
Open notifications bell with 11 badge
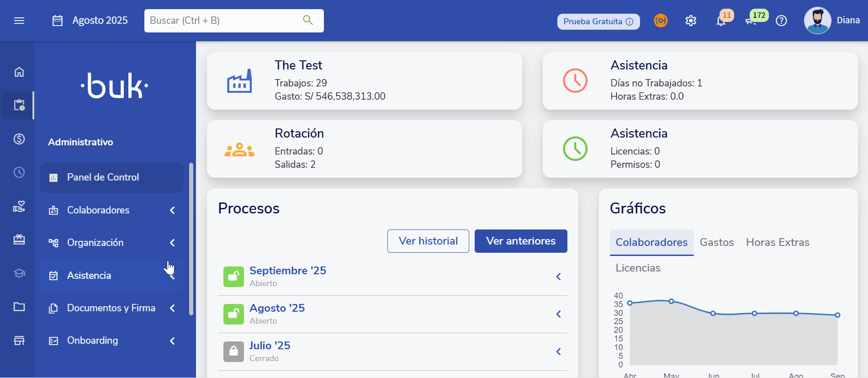(721, 21)
